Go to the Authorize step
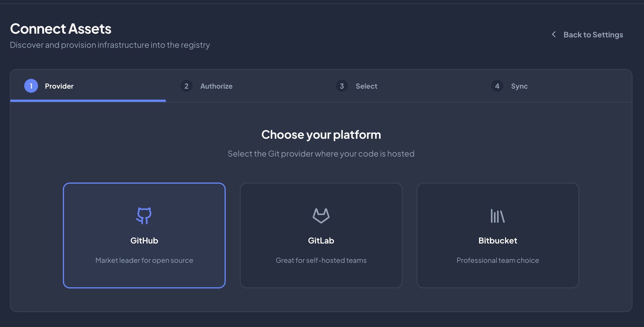This screenshot has height=327, width=644. click(x=216, y=86)
